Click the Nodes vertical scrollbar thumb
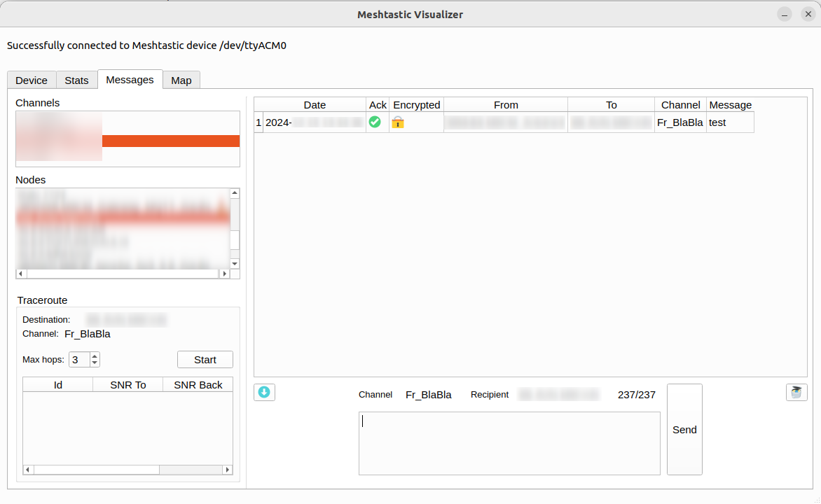The image size is (821, 504). (x=235, y=240)
